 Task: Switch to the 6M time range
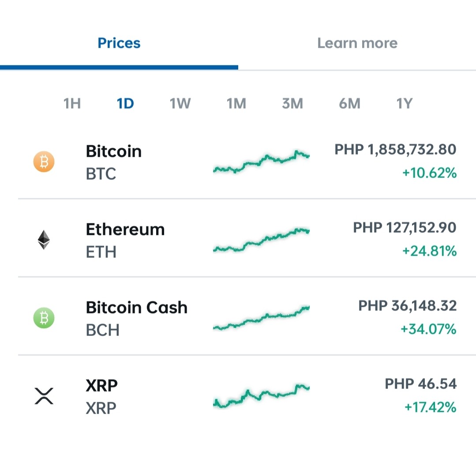(350, 104)
